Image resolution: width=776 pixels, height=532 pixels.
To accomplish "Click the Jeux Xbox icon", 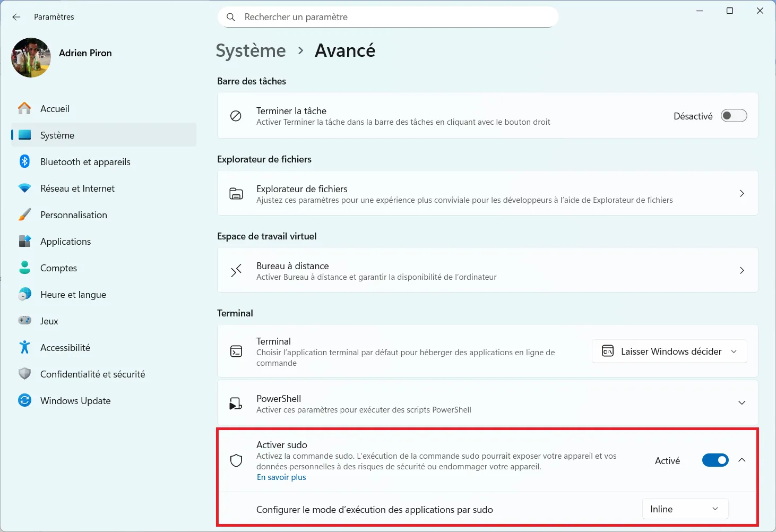I will [x=24, y=321].
